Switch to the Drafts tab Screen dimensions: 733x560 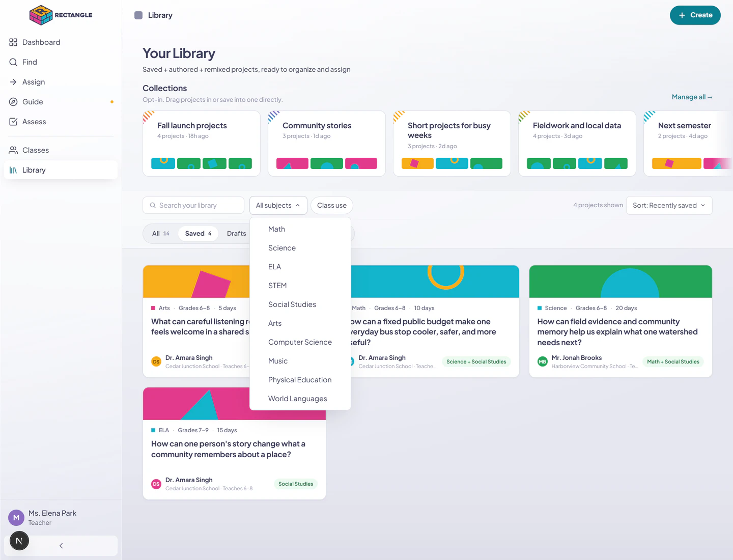tap(236, 234)
